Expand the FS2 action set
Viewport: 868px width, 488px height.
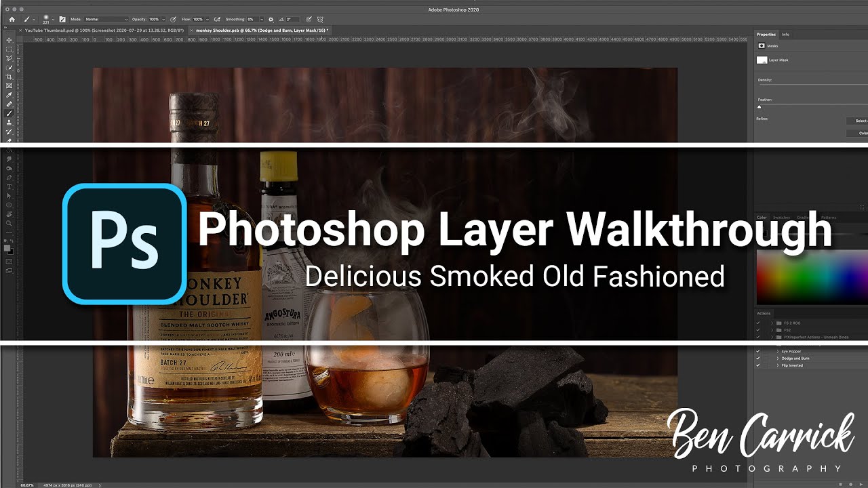coord(772,330)
